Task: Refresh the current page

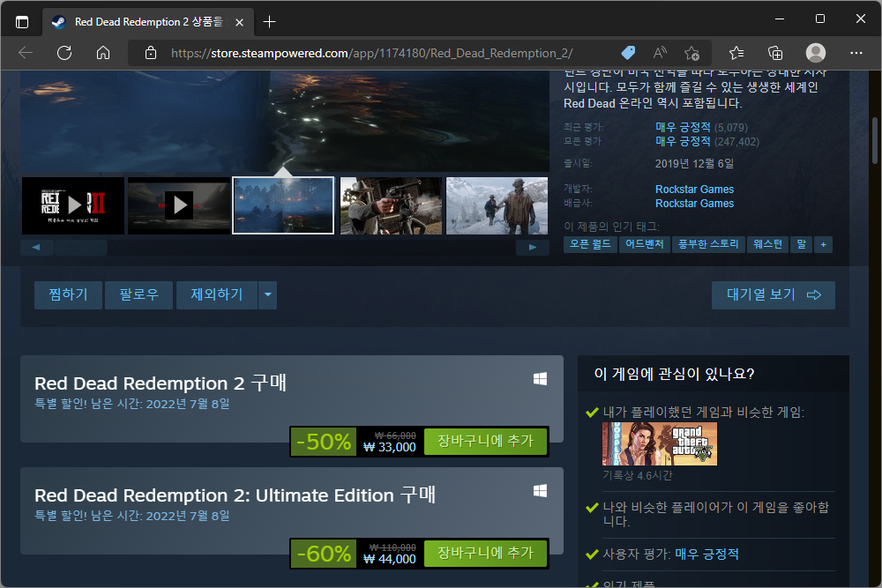Action: (x=64, y=54)
